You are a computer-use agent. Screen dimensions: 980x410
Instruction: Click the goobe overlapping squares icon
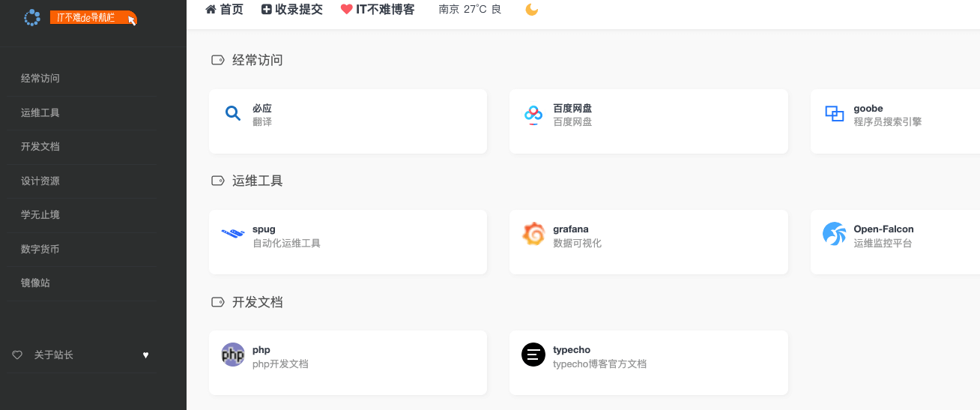tap(834, 114)
